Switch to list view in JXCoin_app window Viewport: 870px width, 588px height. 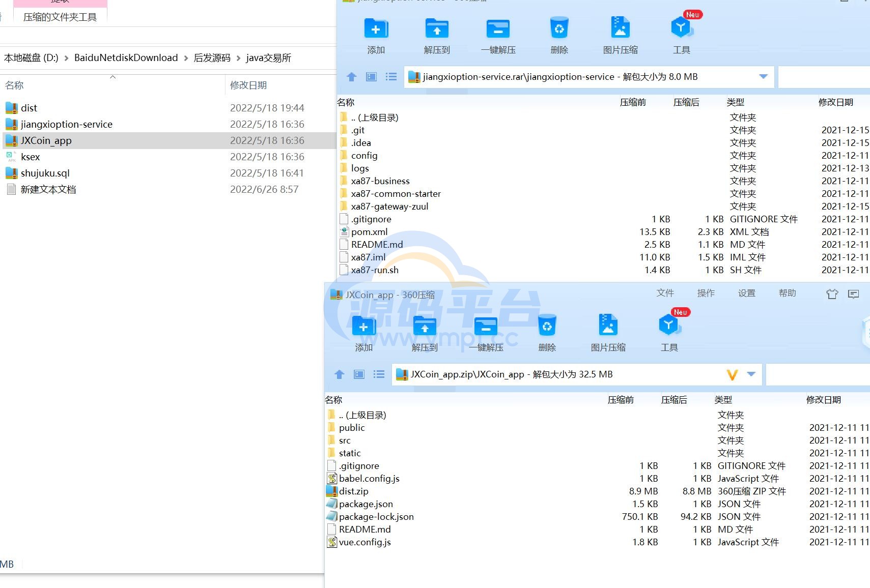(379, 374)
